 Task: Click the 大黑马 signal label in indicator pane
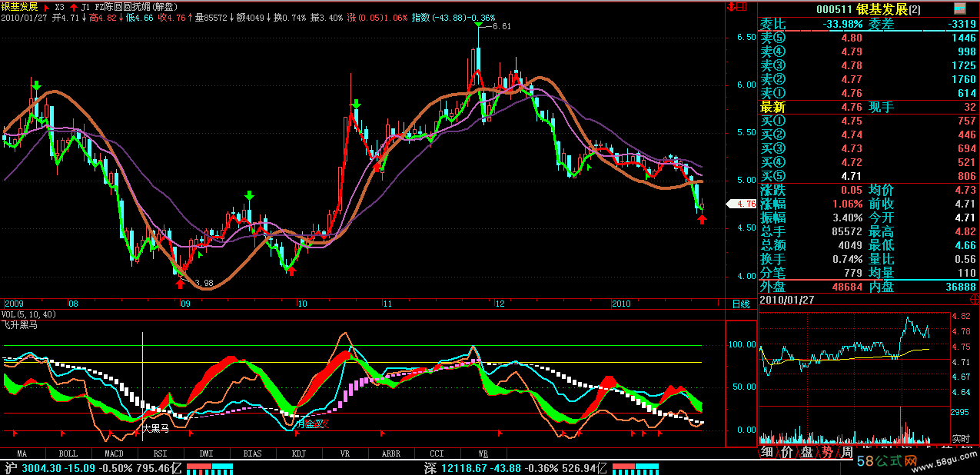[155, 428]
